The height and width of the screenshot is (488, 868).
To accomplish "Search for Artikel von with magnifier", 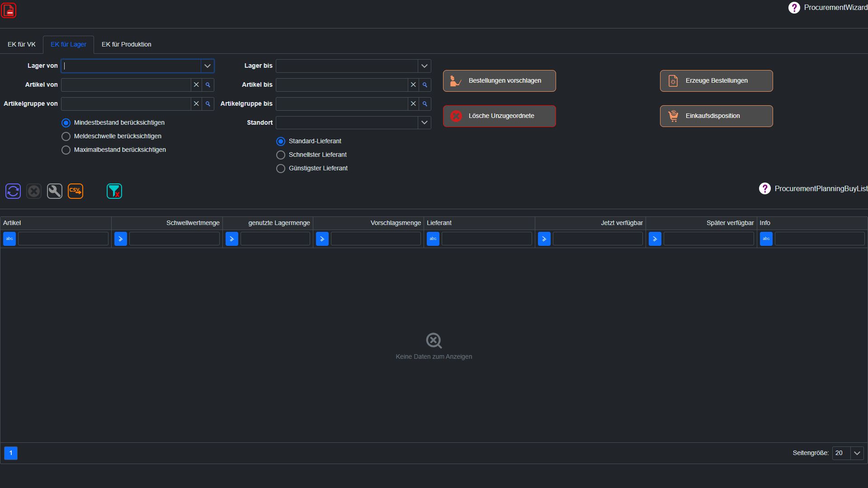I will 208,85.
